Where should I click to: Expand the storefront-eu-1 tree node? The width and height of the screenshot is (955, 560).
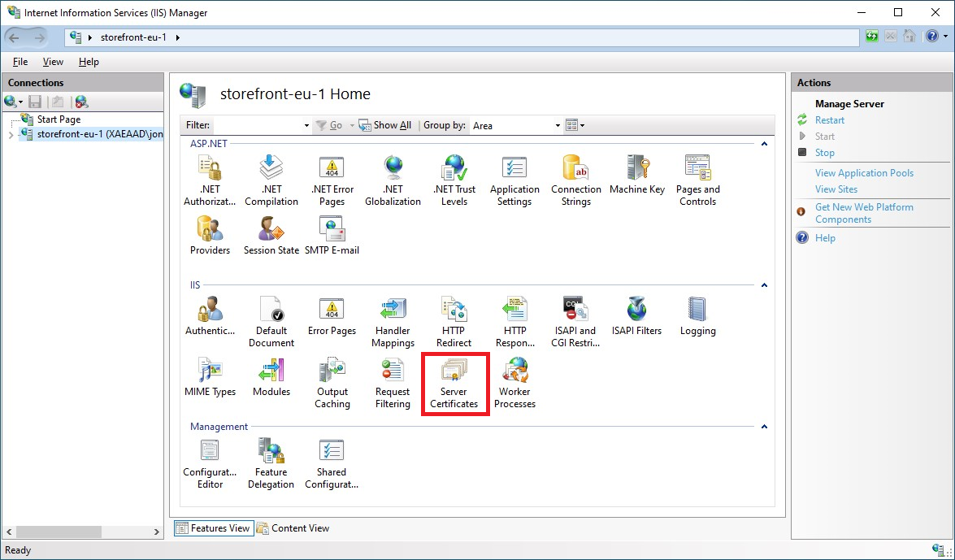tap(11, 134)
